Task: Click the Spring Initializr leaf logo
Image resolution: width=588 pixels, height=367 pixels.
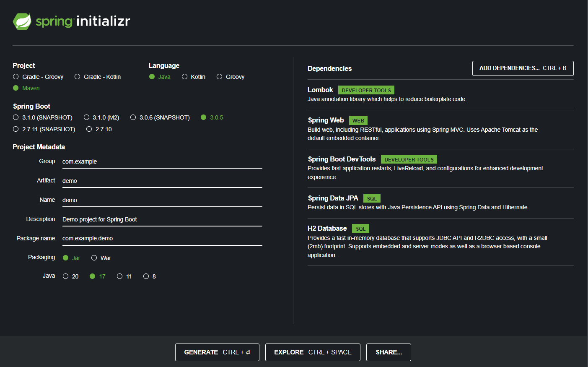Action: pyautogui.click(x=22, y=21)
